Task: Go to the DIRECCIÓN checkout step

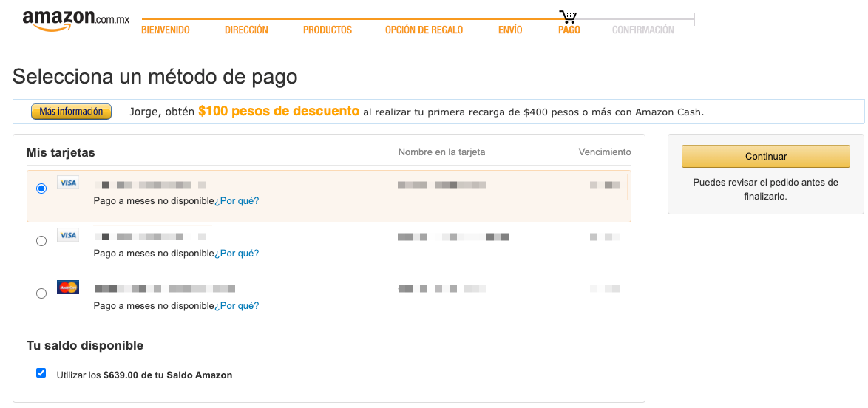Action: [x=246, y=30]
